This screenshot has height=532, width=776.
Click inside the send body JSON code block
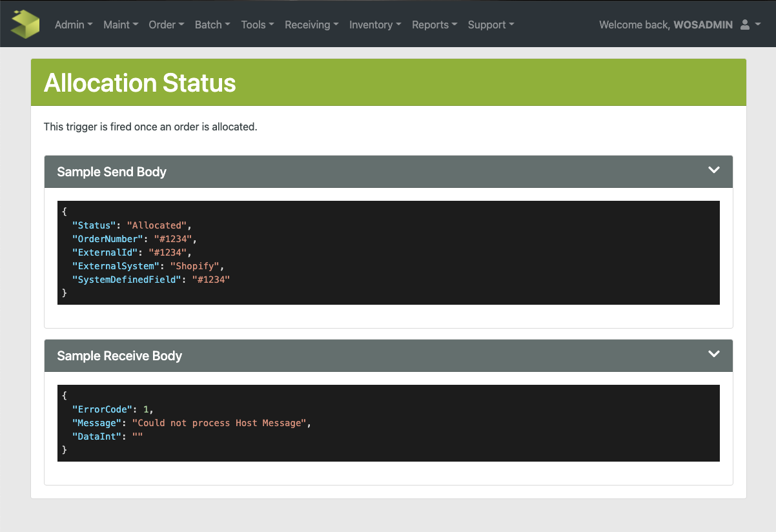[388, 252]
